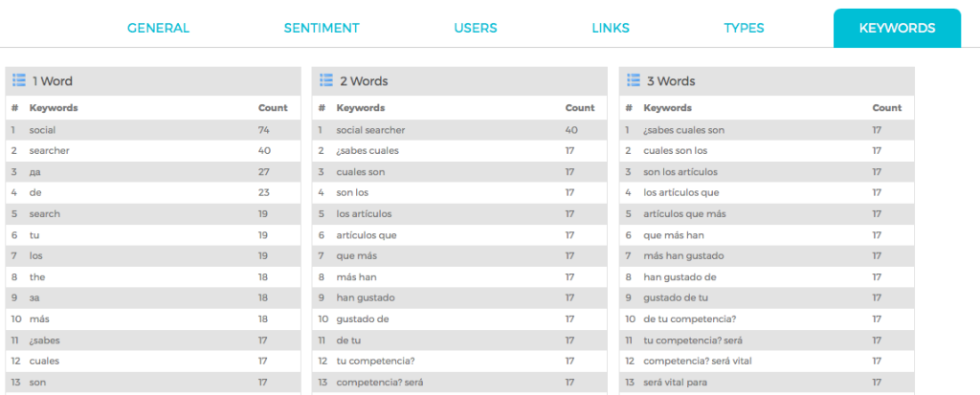Click the phrase 'que más han'

[674, 235]
